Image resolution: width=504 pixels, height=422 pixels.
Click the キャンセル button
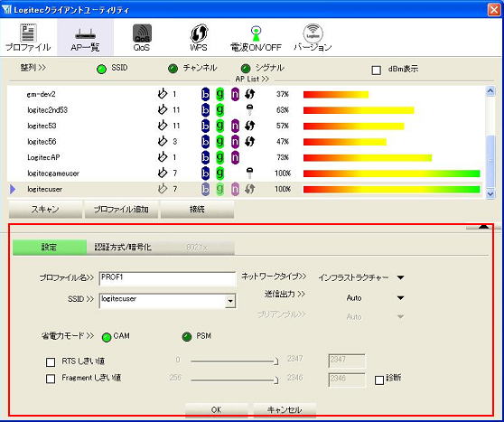pyautogui.click(x=285, y=409)
